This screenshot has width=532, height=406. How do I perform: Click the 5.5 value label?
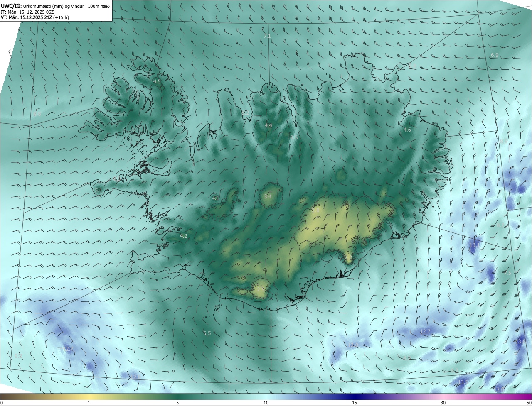[x=207, y=333]
